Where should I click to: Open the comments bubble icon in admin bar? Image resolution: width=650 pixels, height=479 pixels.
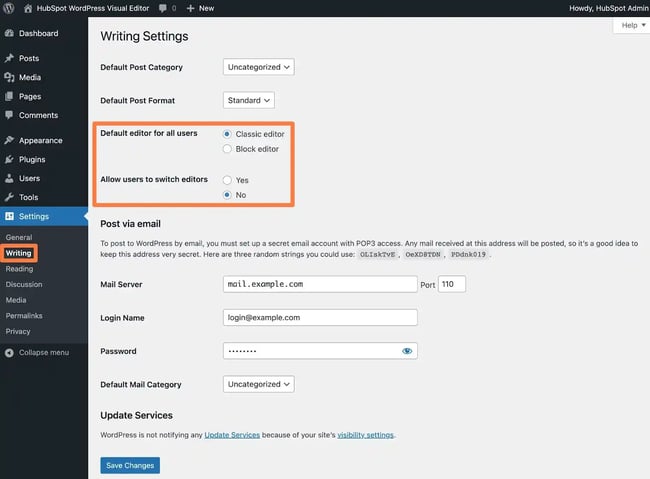(163, 8)
